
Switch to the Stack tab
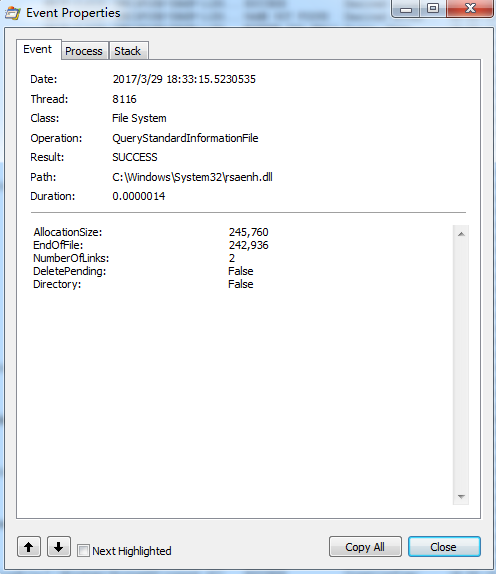[x=128, y=51]
